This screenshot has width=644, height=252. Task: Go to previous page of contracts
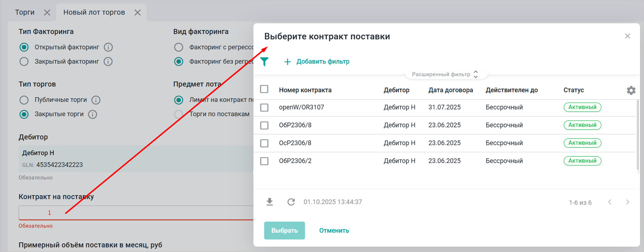click(x=610, y=202)
